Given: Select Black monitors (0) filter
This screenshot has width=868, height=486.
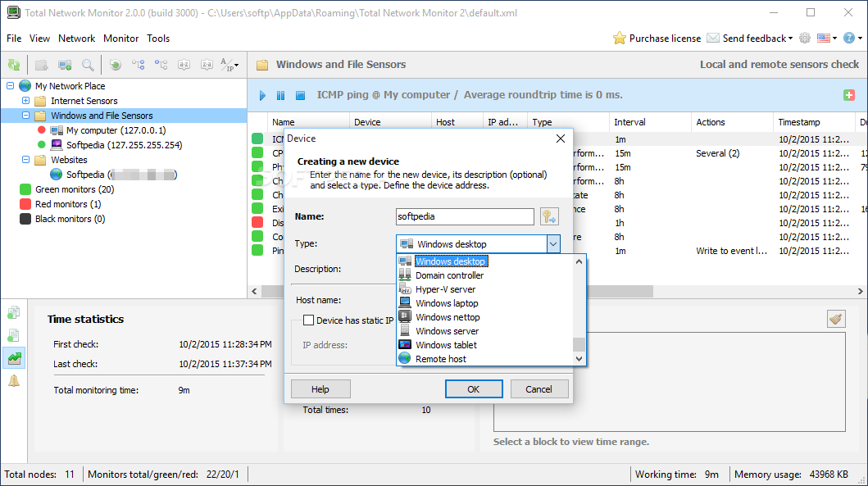Looking at the screenshot, I should pos(70,219).
